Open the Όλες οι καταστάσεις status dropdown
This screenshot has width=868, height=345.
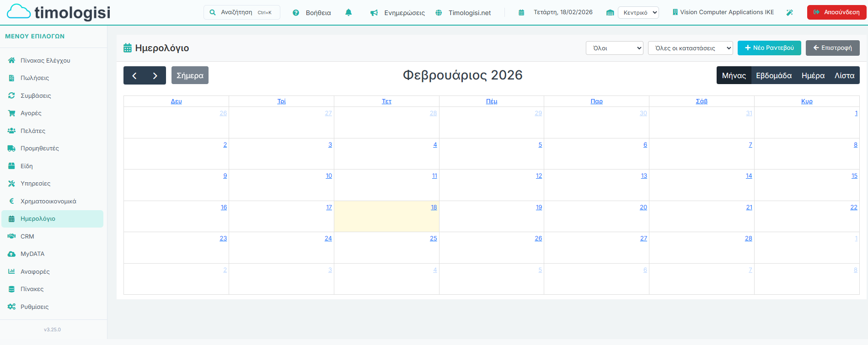point(690,48)
